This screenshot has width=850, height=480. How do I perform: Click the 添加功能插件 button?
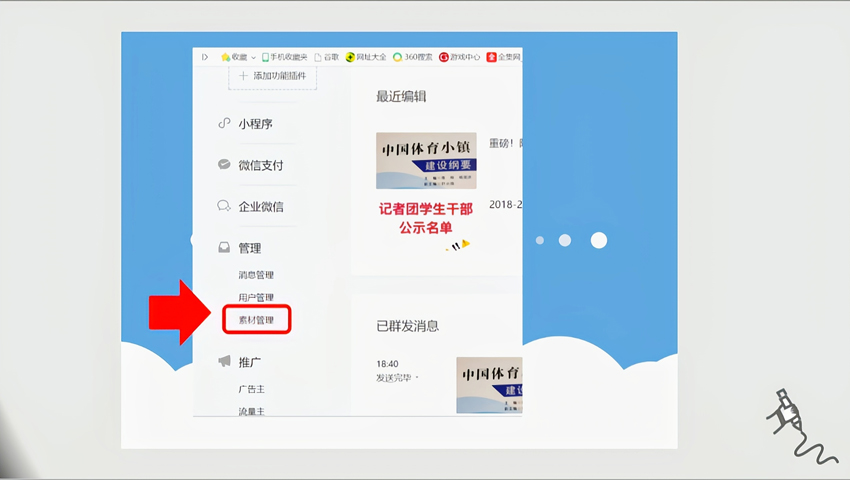point(273,76)
